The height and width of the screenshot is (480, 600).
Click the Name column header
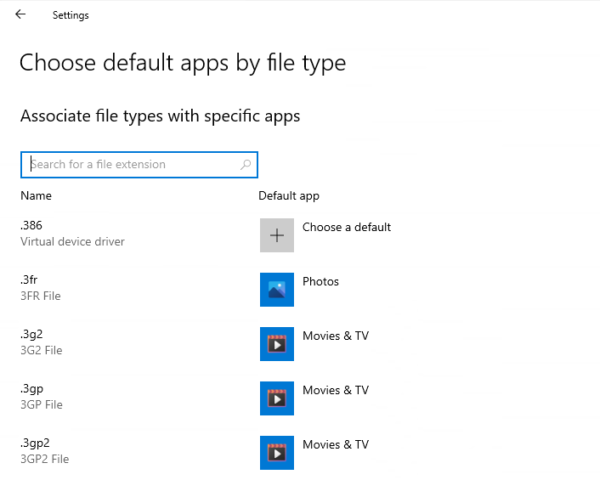pyautogui.click(x=36, y=196)
